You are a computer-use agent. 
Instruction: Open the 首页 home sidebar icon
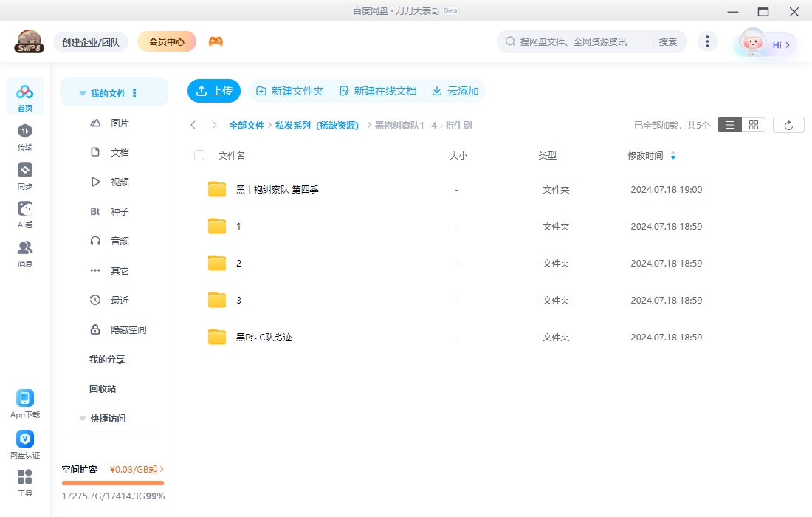[x=25, y=97]
